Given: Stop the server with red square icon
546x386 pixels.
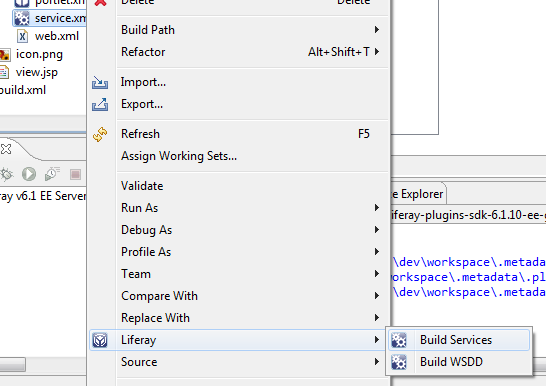Looking at the screenshot, I should (x=75, y=174).
